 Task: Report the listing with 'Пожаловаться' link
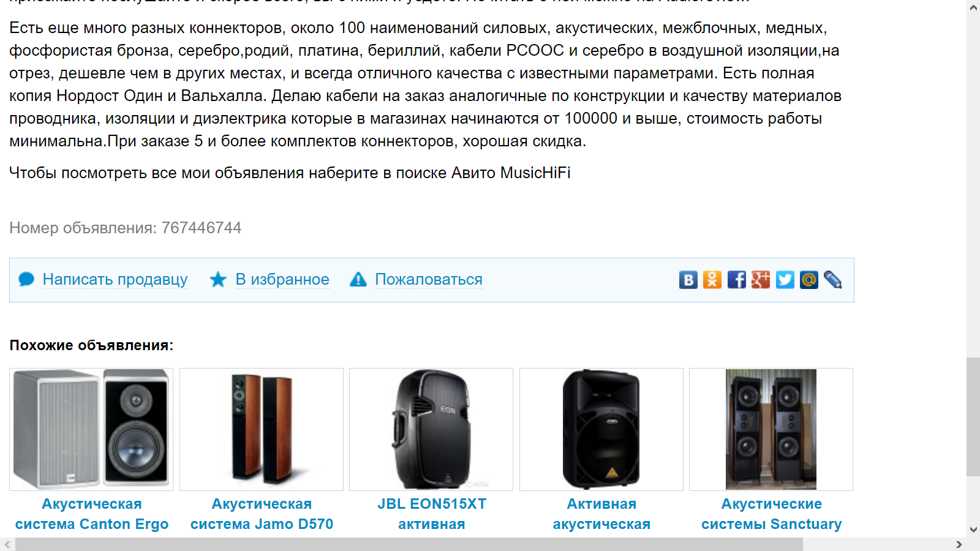tap(429, 280)
